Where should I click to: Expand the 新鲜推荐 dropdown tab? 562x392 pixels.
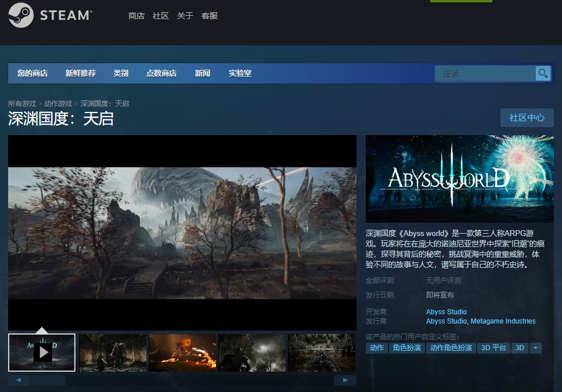(x=80, y=74)
